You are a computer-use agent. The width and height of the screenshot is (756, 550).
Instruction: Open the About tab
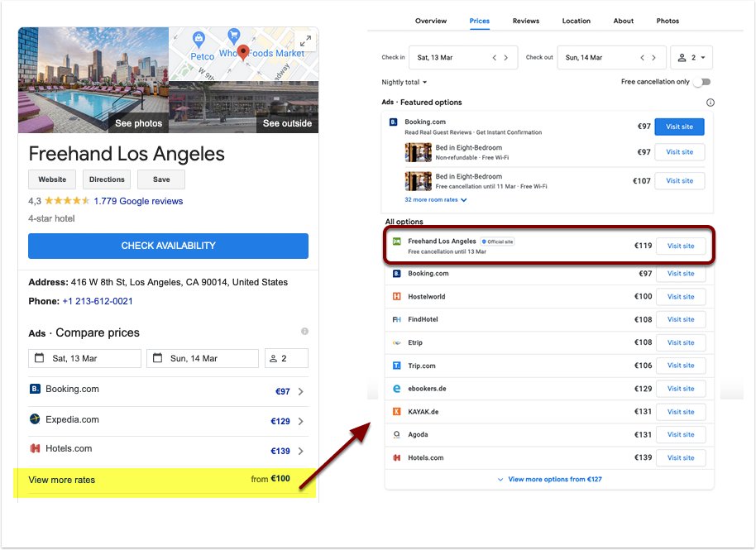point(624,21)
